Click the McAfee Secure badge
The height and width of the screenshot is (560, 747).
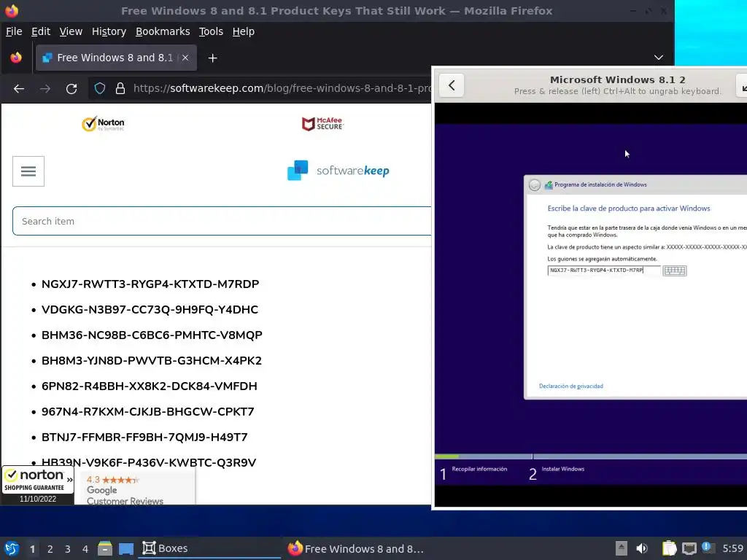coord(322,124)
